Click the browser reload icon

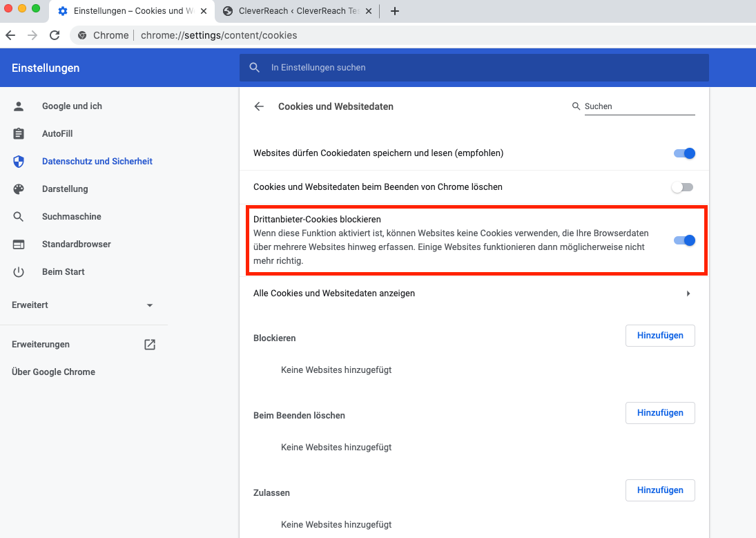[x=55, y=35]
